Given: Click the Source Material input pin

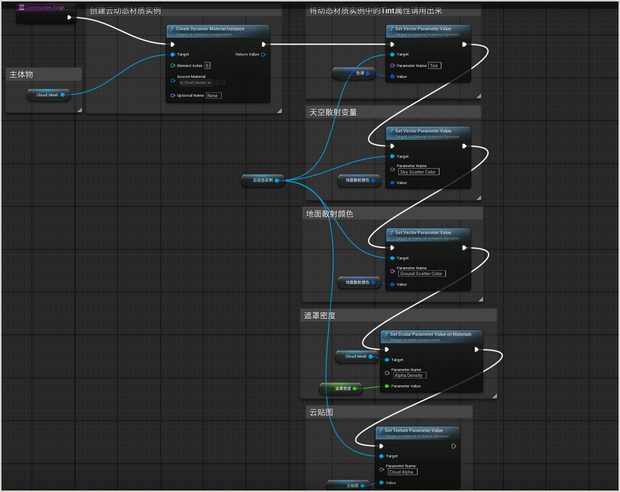Looking at the screenshot, I should [x=172, y=80].
